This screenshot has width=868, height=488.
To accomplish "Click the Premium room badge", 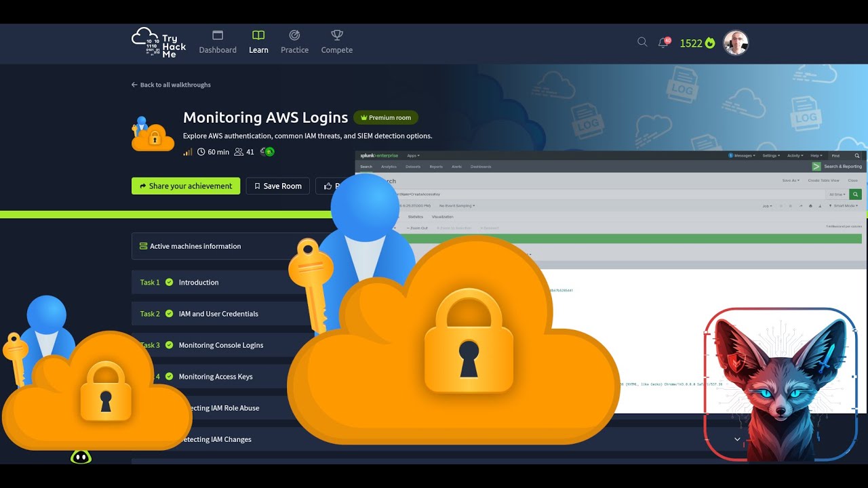I will pos(386,117).
